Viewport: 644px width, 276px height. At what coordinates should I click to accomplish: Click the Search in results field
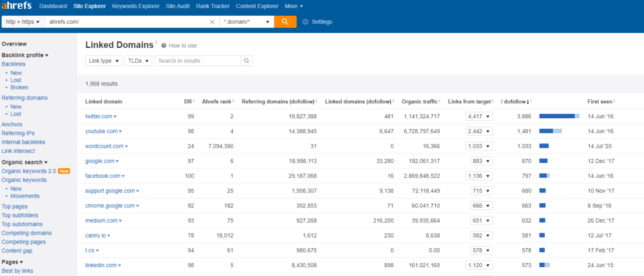tap(198, 61)
